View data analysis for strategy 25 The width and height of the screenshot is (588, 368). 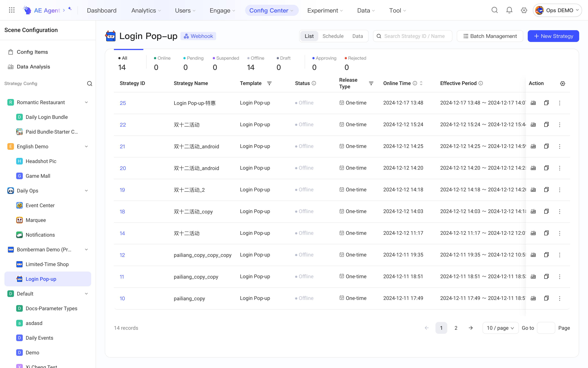(x=533, y=103)
